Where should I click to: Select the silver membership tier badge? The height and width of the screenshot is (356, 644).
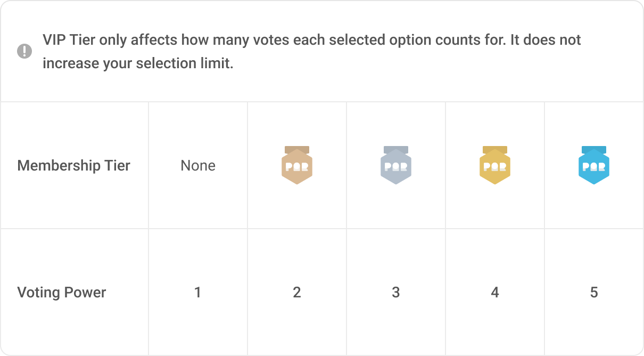click(x=396, y=166)
